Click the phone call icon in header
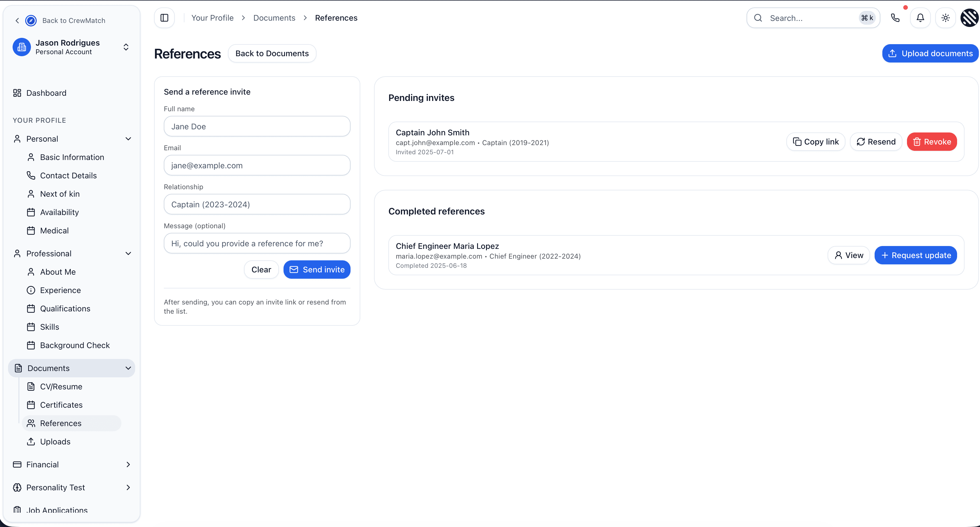980x527 pixels. [895, 18]
